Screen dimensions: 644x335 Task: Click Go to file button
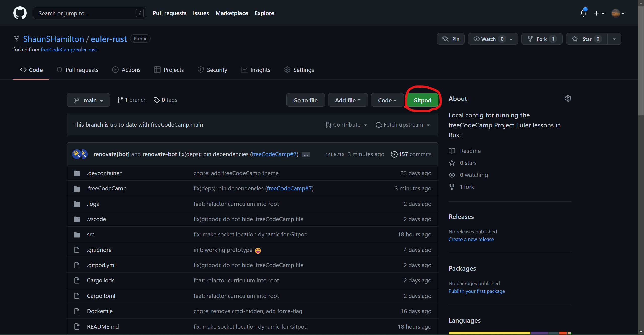point(305,100)
